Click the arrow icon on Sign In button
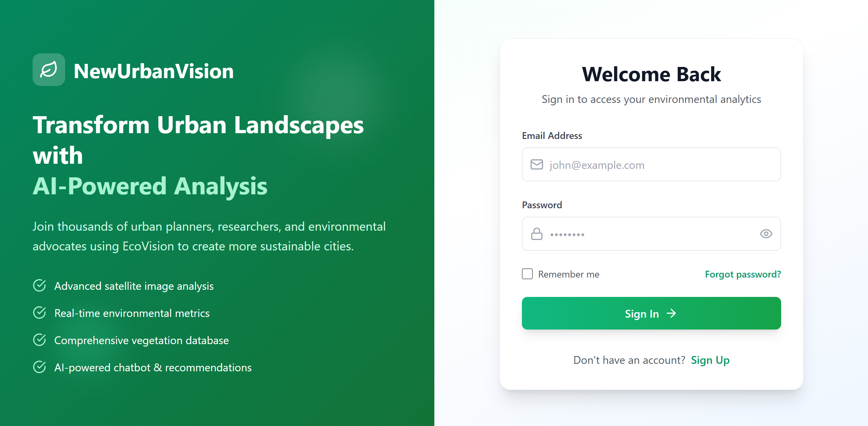Viewport: 868px width, 426px height. [x=671, y=313]
